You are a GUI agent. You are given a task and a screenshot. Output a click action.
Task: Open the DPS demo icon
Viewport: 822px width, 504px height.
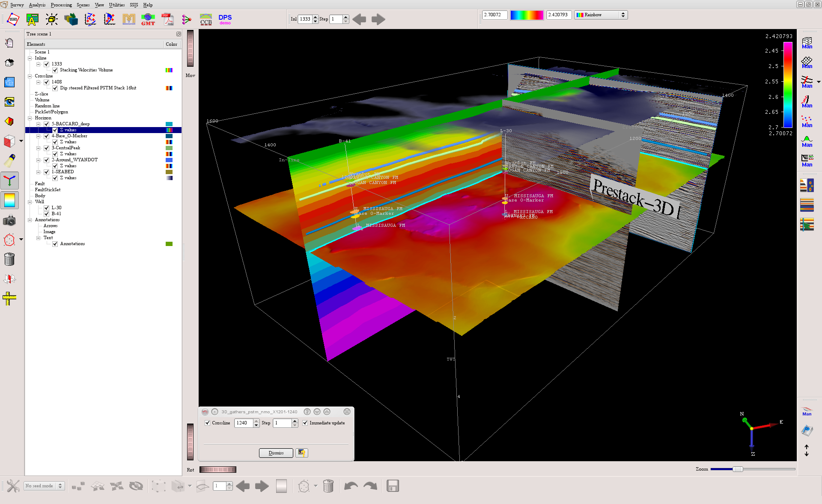point(225,19)
